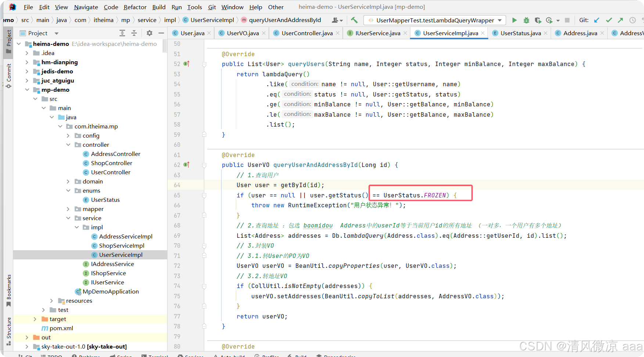644x357 pixels.
Task: Open Project panel gear settings
Action: tap(150, 33)
